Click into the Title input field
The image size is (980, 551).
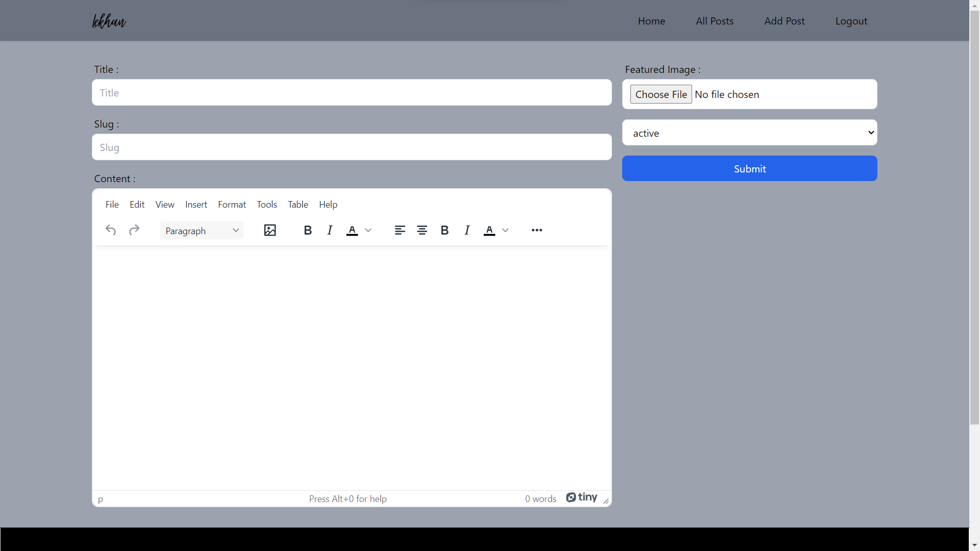coord(352,93)
